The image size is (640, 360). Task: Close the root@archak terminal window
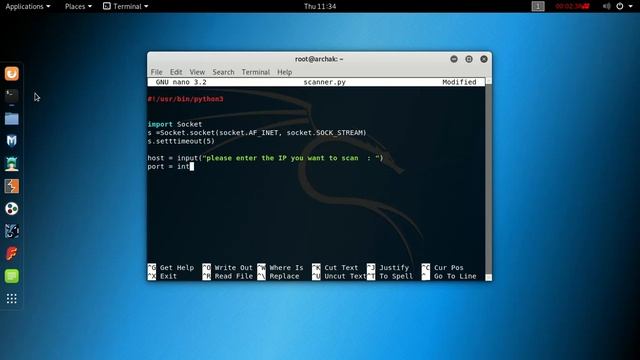pyautogui.click(x=484, y=59)
